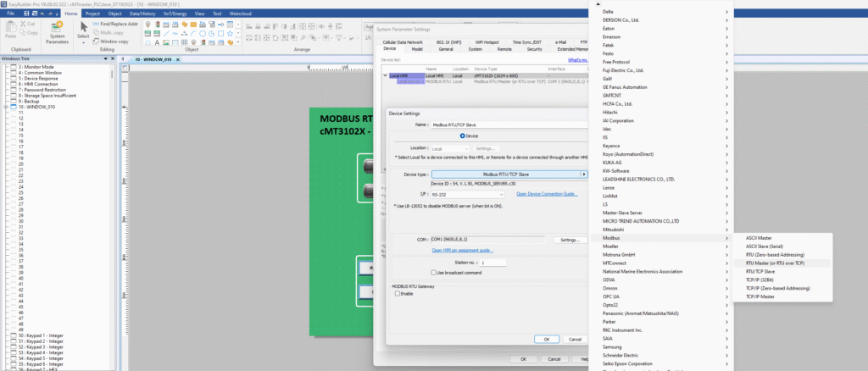The image size is (868, 371).
Task: Choose RTU/TCP Slave from Modbus submenu
Action: 760,272
